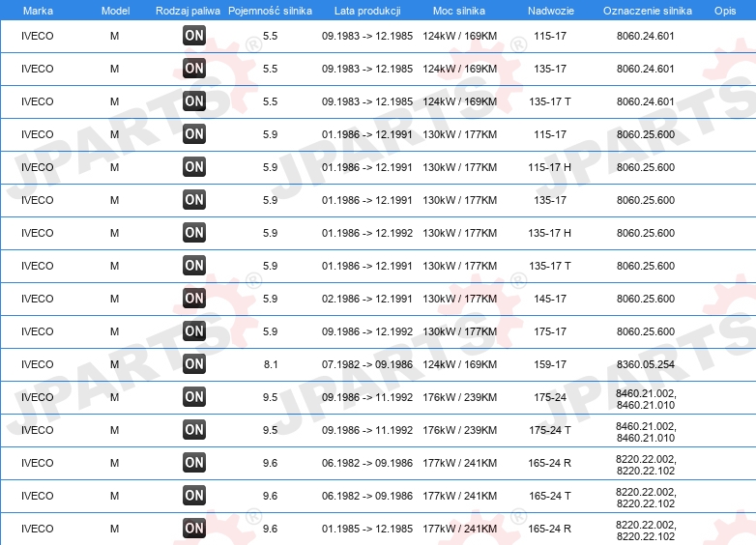Select the 115-17 H body cell
This screenshot has height=545, width=756.
[550, 167]
